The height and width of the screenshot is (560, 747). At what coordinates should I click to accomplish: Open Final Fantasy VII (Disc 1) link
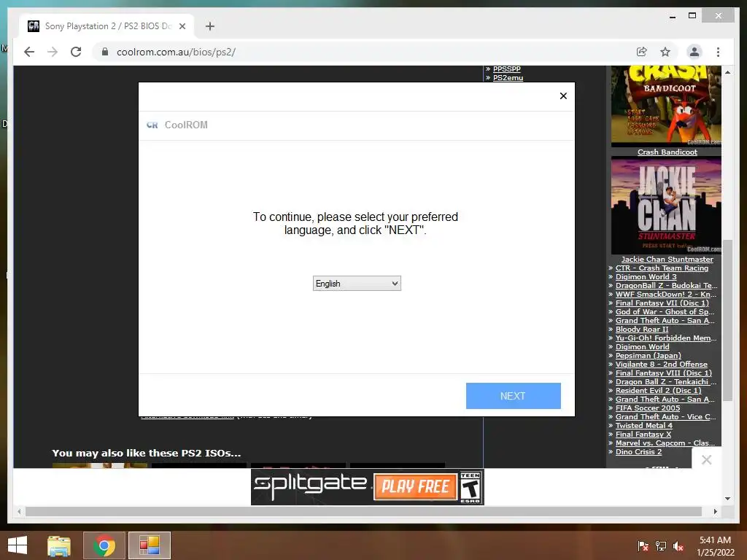(662, 303)
